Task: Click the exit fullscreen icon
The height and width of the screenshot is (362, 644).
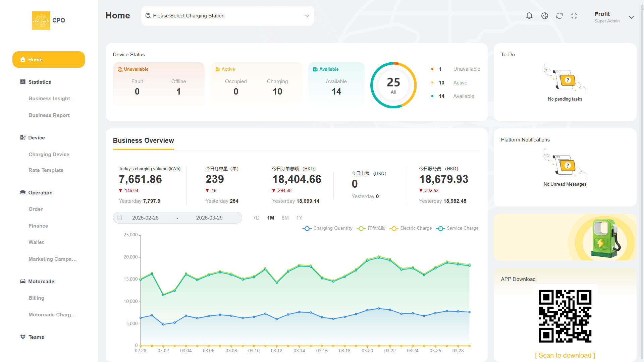Action: [x=574, y=16]
